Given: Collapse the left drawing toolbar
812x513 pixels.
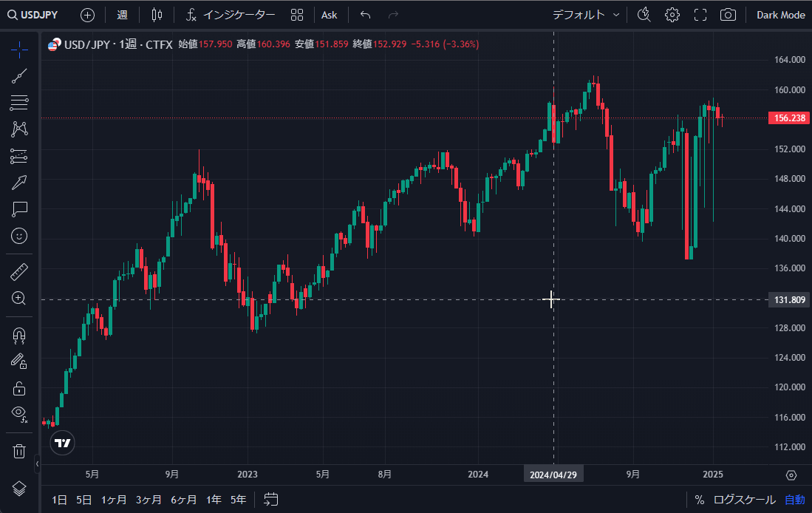Looking at the screenshot, I should click(37, 463).
